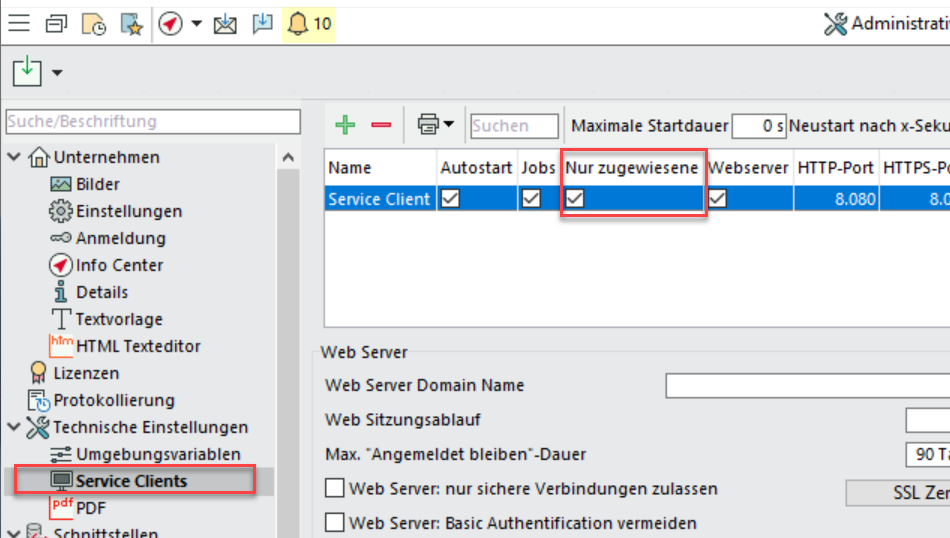Enable Web Server nur sichere Verbindungen zulassen

(335, 489)
